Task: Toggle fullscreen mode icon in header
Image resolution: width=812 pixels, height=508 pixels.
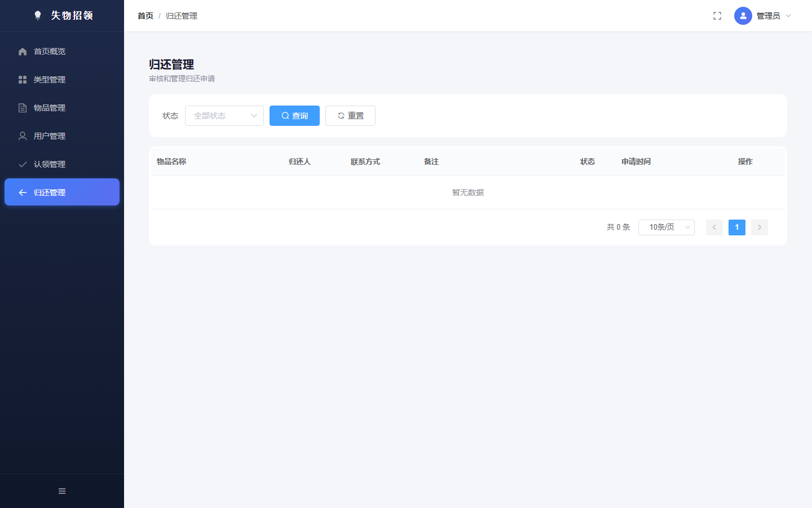Action: click(x=717, y=16)
